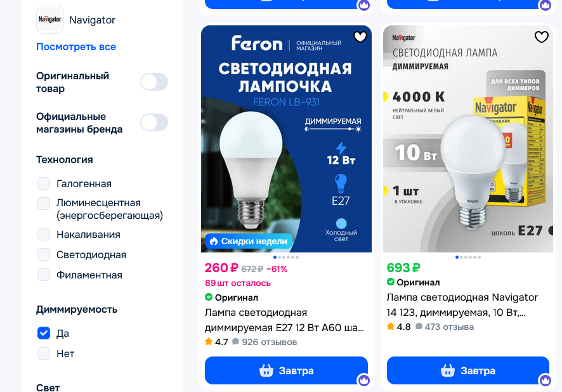Check the Галогенная technology checkbox
Image resolution: width=562 pixels, height=392 pixels.
coord(44,183)
